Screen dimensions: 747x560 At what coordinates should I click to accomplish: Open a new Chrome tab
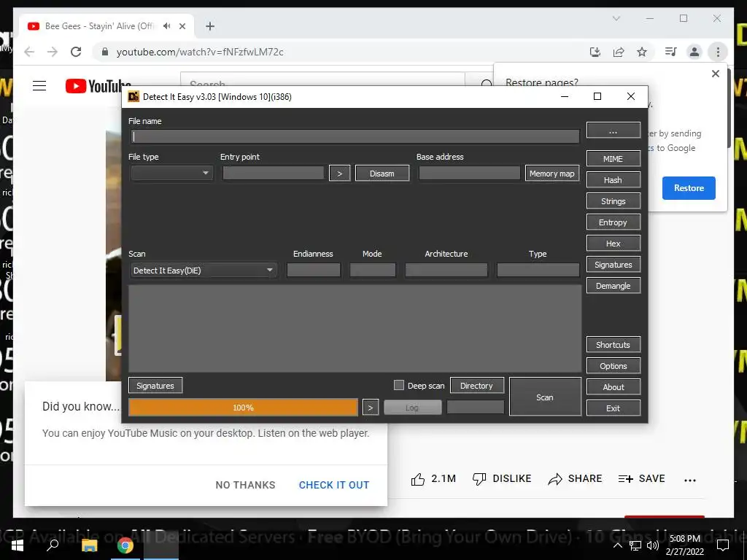click(x=210, y=26)
